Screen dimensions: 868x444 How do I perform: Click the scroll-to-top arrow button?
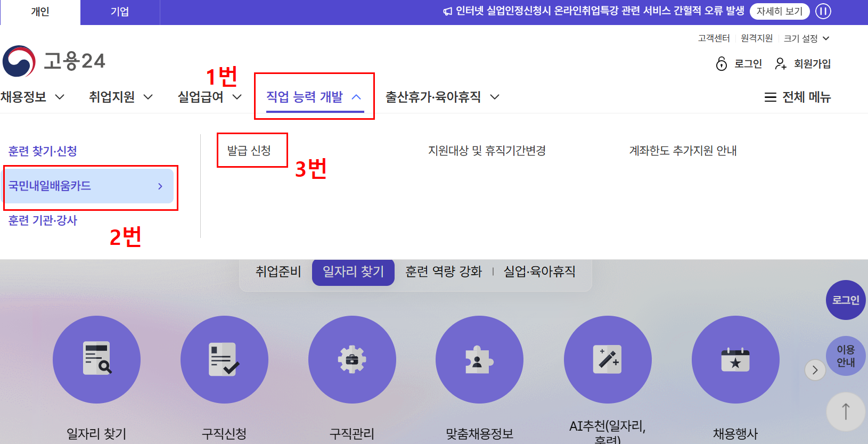[846, 412]
